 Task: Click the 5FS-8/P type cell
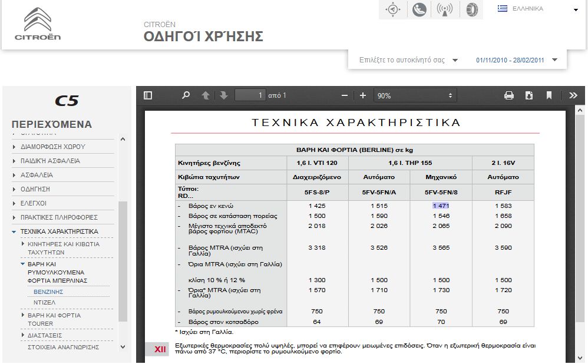tap(317, 193)
